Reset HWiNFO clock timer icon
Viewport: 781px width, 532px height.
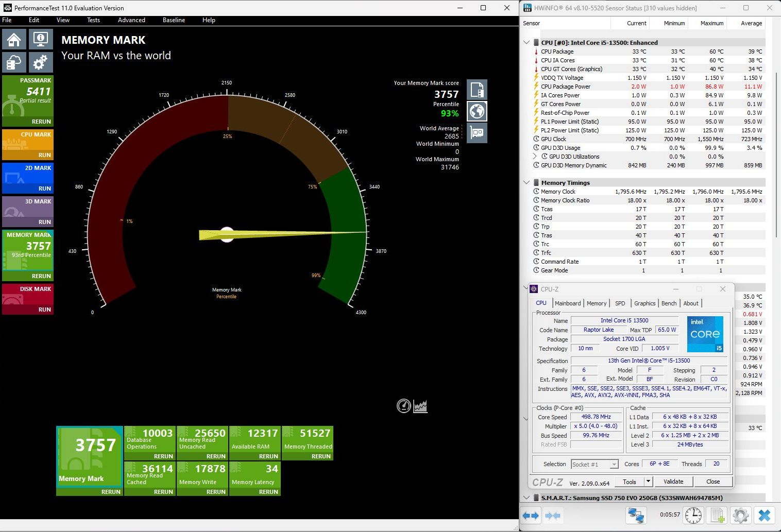click(x=693, y=515)
